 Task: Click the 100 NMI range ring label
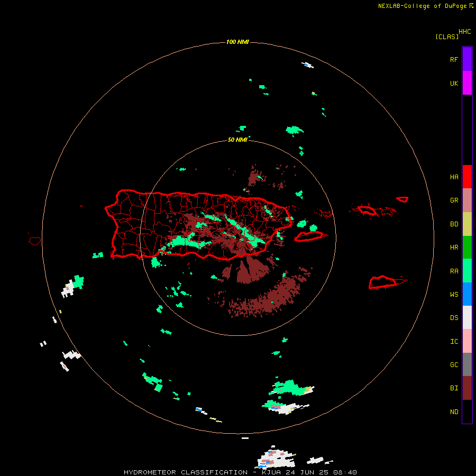237,42
